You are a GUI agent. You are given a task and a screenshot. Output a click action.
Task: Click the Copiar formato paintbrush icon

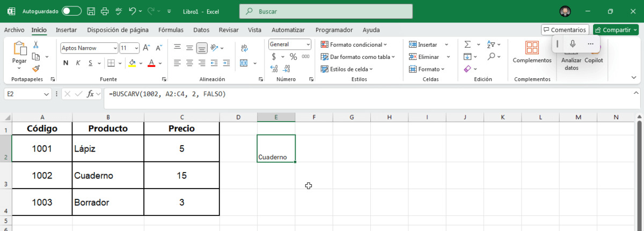point(36,69)
